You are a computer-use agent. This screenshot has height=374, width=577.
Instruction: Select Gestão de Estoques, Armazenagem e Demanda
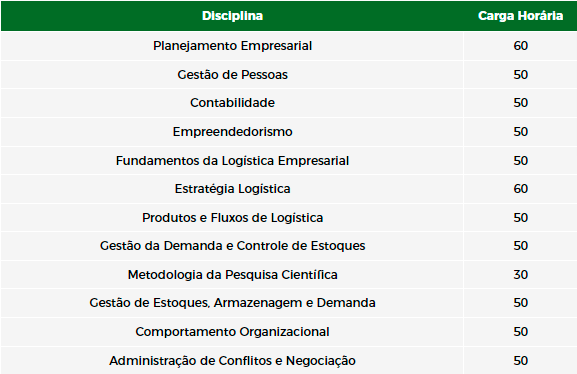coord(232,303)
